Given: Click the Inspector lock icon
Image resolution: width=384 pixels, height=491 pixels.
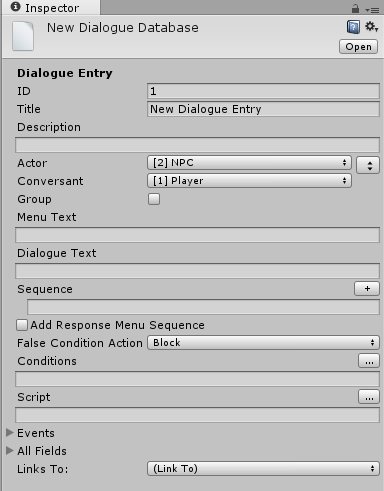Looking at the screenshot, I should tap(355, 8).
